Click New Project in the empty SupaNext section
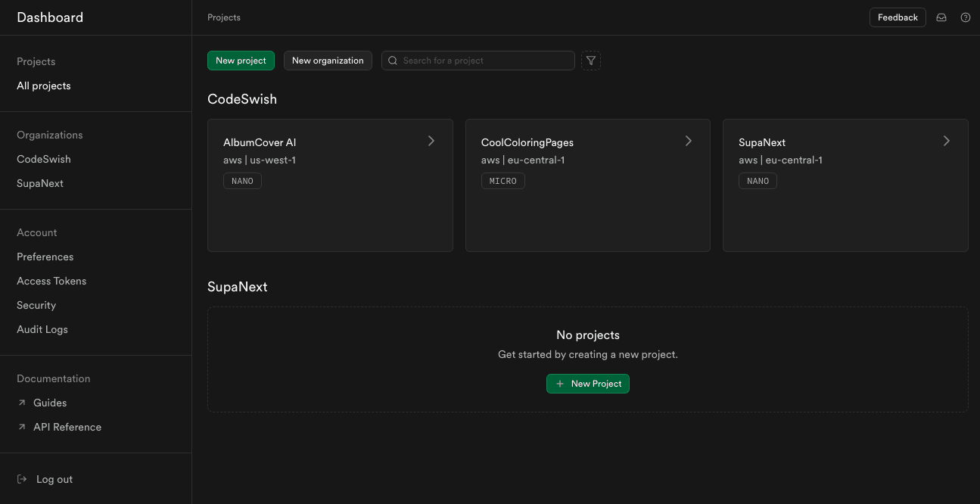The height and width of the screenshot is (504, 980). pos(588,384)
